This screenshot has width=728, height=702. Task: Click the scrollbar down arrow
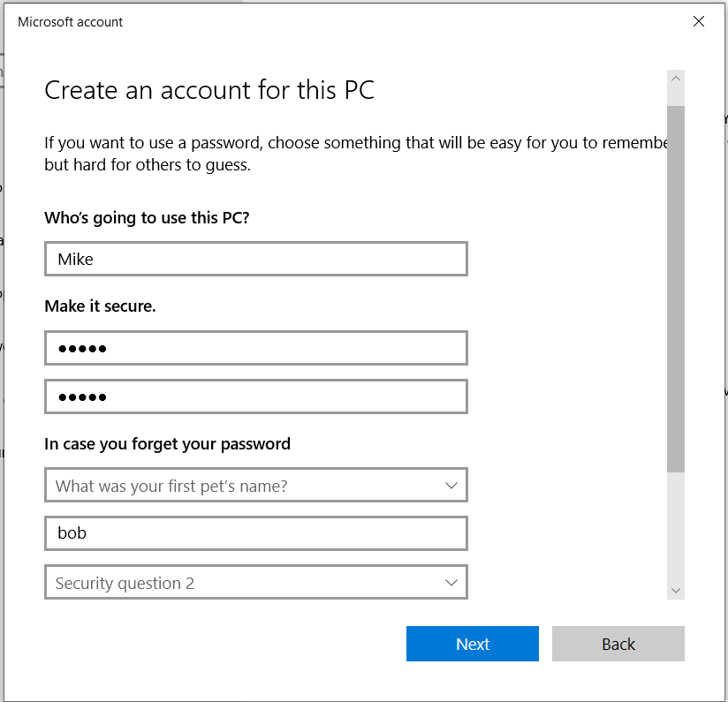(676, 590)
